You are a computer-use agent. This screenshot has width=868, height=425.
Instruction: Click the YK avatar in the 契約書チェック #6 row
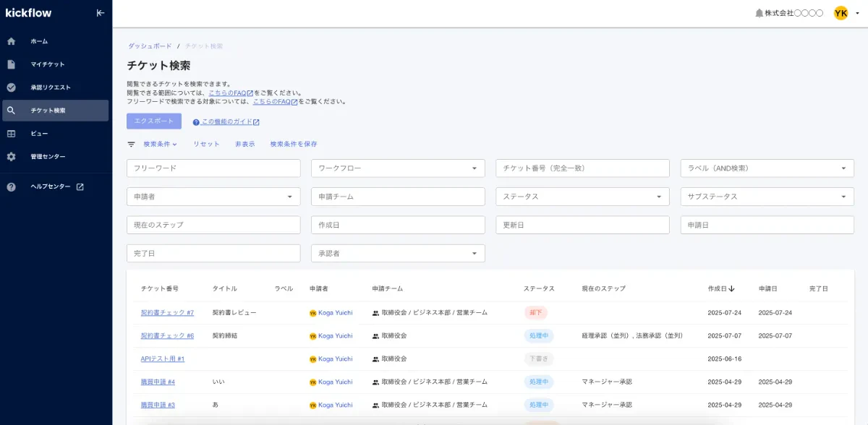312,336
